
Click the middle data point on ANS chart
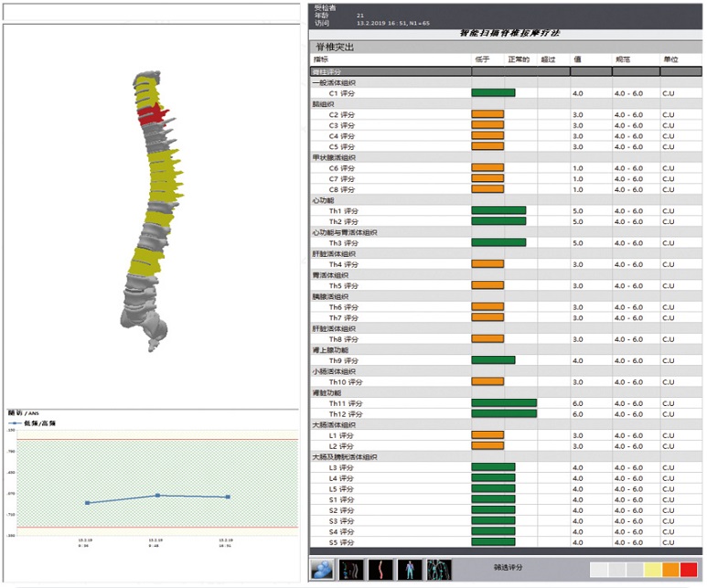point(157,495)
